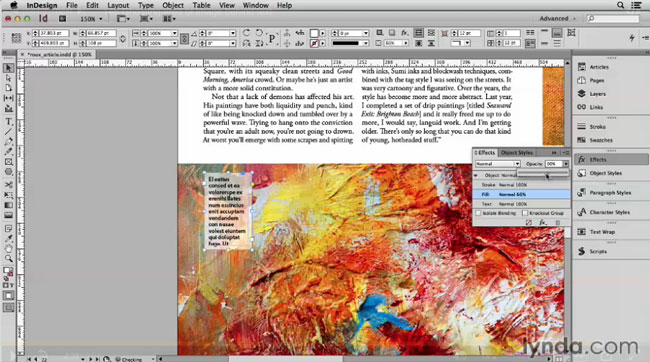Click Rotate 90° Clockwise in control bar
The image size is (650, 362).
coord(246,33)
